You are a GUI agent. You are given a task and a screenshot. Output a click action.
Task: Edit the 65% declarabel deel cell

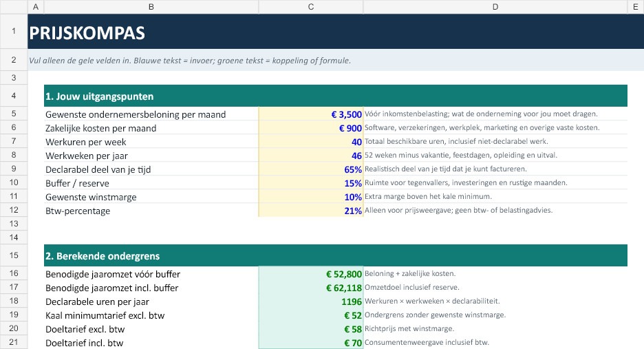click(311, 169)
